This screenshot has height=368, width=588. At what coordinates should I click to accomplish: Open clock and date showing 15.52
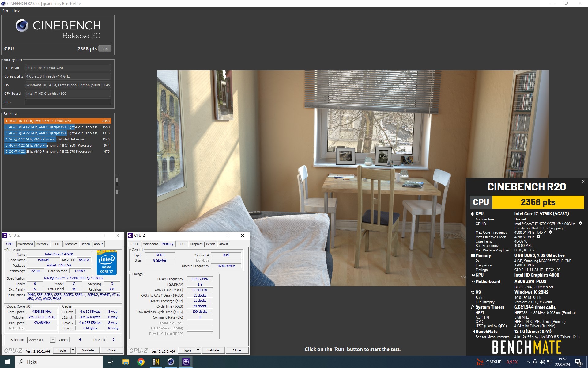(562, 362)
